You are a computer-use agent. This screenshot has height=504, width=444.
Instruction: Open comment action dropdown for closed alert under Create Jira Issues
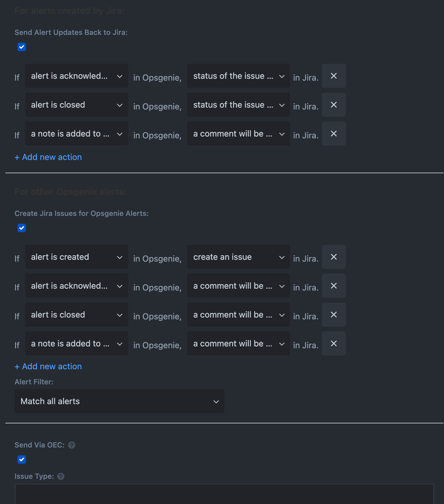(x=238, y=315)
